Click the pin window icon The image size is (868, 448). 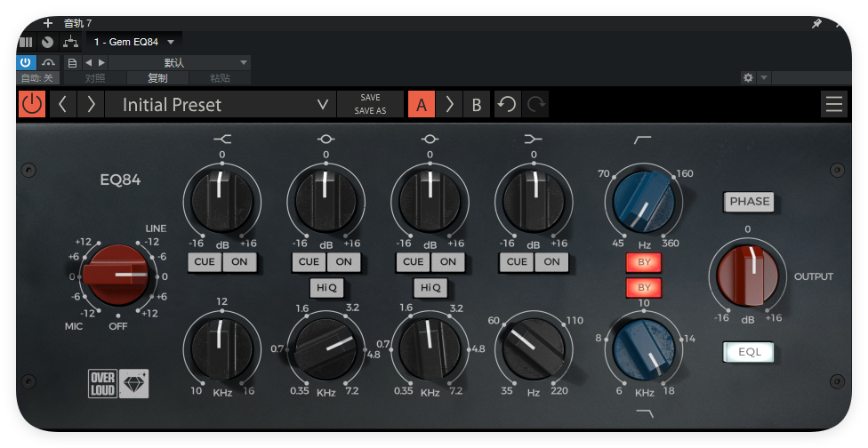[x=816, y=24]
